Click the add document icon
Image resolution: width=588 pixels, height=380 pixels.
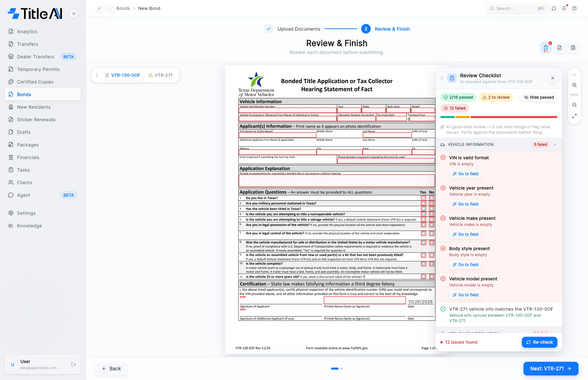(559, 48)
